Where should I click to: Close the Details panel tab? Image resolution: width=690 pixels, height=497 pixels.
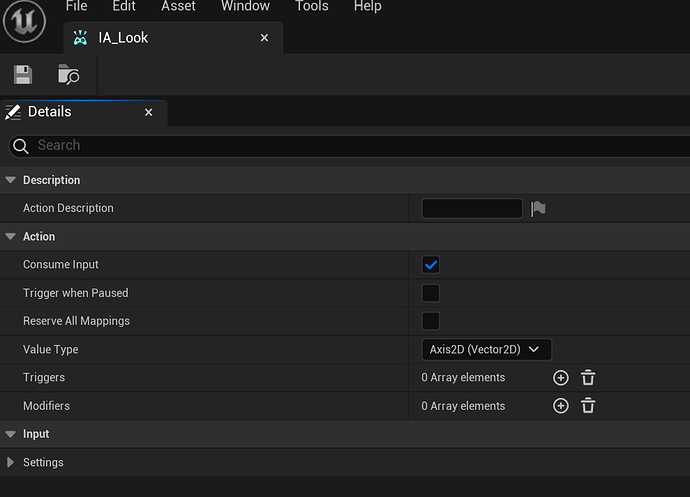pyautogui.click(x=148, y=112)
